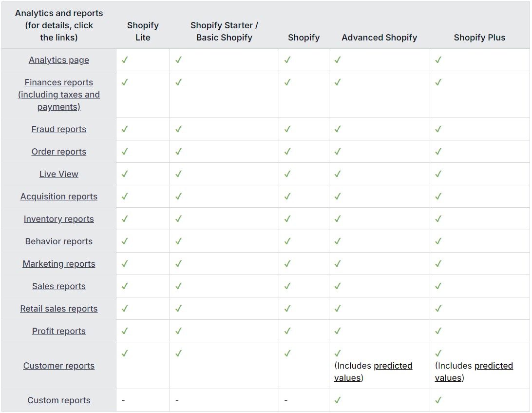Click the Fraud reports link
This screenshot has width=532, height=413.
pyautogui.click(x=58, y=129)
